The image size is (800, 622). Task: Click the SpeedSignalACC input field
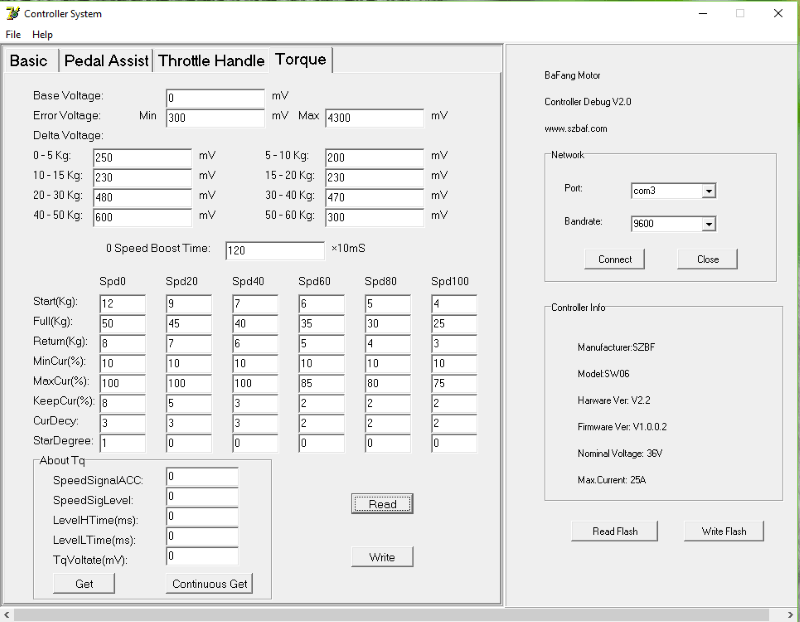[202, 477]
